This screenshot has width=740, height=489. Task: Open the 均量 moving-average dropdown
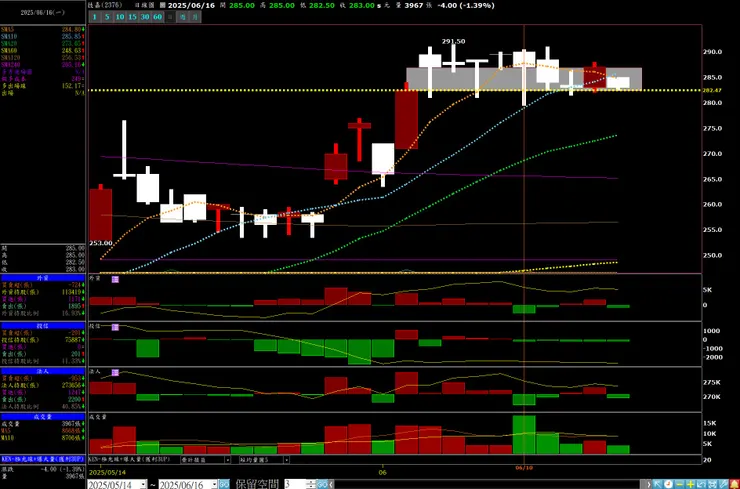[286, 459]
